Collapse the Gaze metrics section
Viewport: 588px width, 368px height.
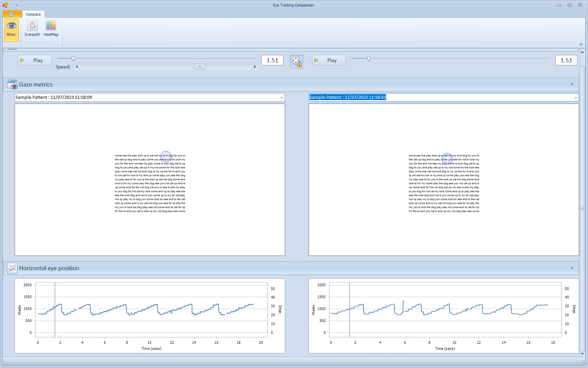click(x=572, y=85)
